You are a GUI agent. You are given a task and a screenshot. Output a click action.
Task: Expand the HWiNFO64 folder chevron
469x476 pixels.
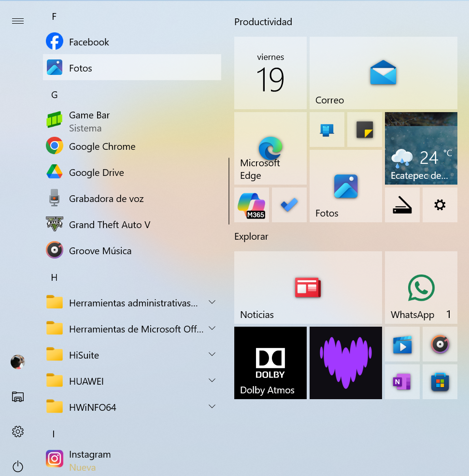point(212,406)
